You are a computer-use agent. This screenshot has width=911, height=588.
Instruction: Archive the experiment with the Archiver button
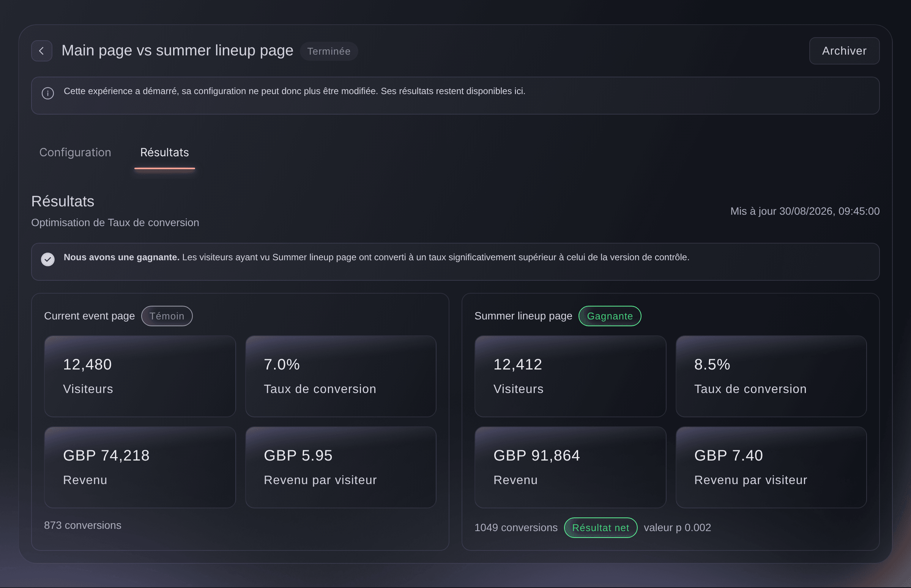pos(844,51)
